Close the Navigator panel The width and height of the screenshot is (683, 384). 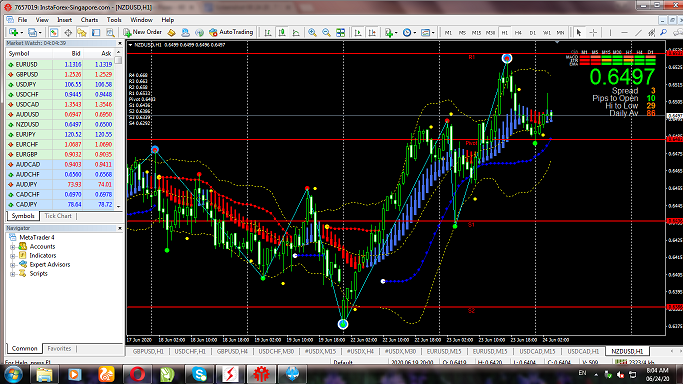[120, 228]
